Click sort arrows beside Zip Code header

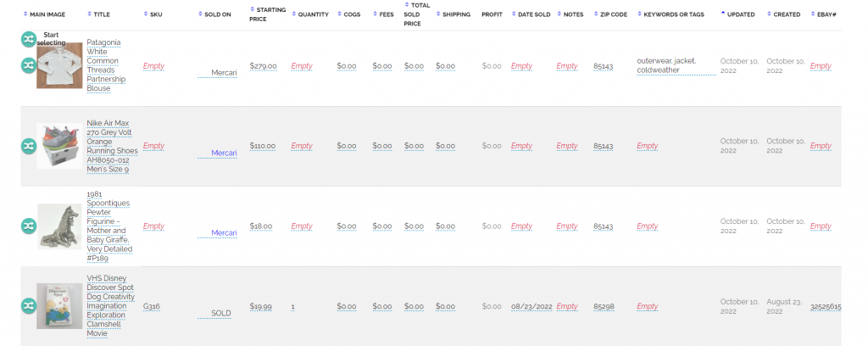[x=596, y=14]
